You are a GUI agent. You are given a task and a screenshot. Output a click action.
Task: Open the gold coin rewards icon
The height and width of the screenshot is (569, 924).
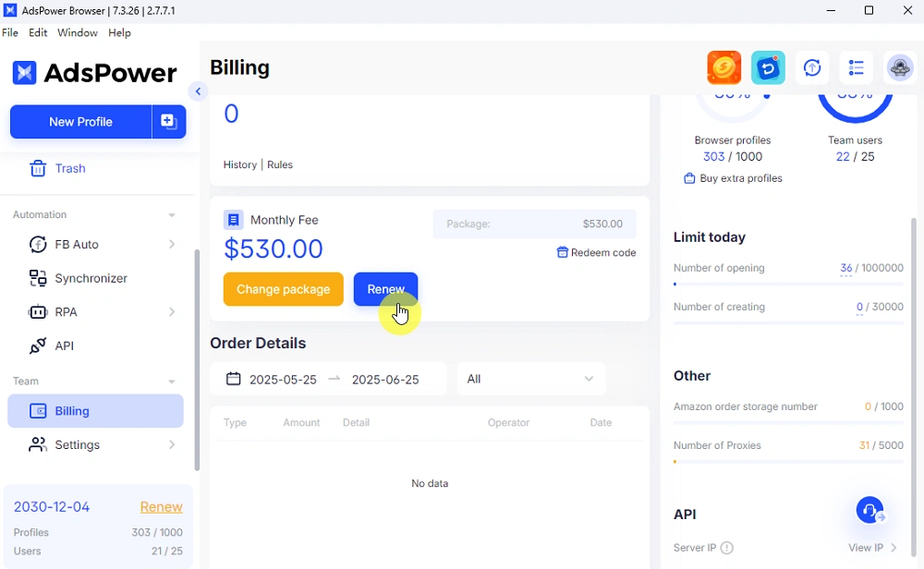click(x=724, y=67)
